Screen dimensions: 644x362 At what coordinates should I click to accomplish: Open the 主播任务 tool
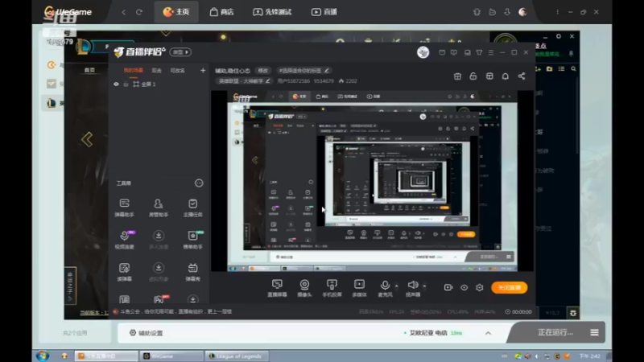tap(192, 208)
